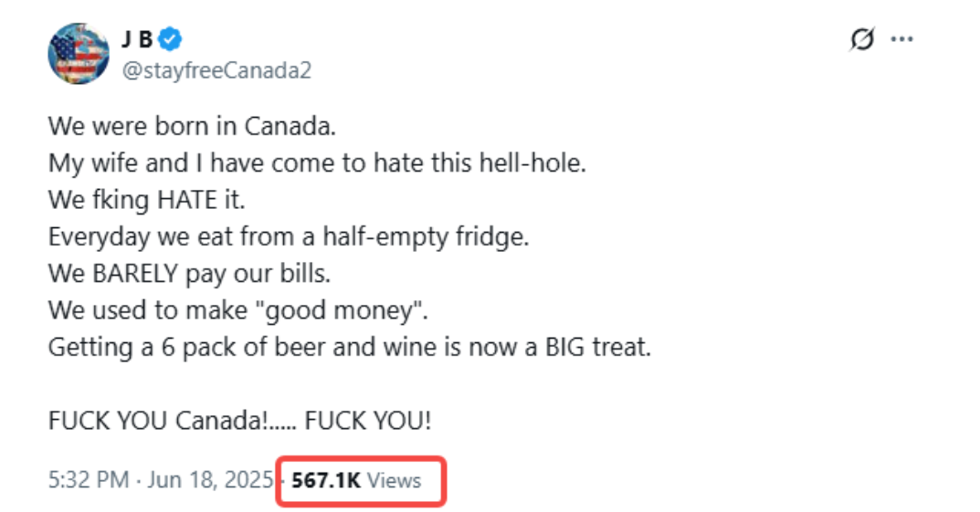This screenshot has height=512, width=980.
Task: Open the three-dot More options menu
Action: pos(902,40)
